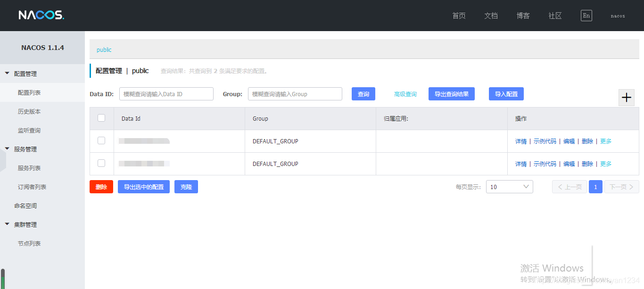
Task: Open the 每页显示 page size dropdown
Action: (510, 187)
